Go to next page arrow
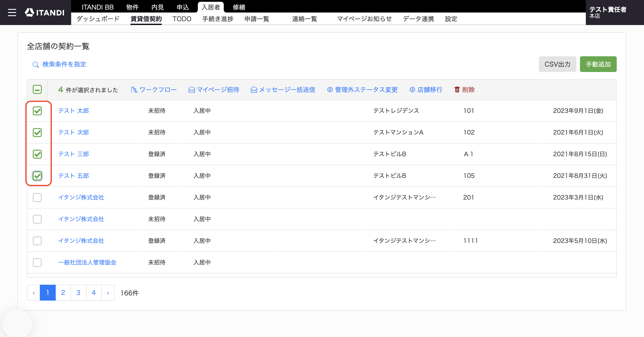Screen dimensions: 644x337 coord(108,293)
